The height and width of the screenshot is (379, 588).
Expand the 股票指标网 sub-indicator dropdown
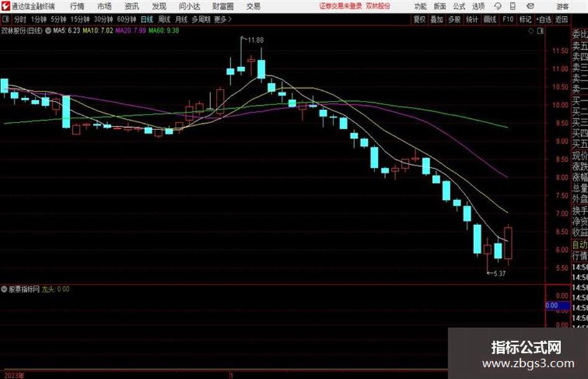click(x=4, y=289)
